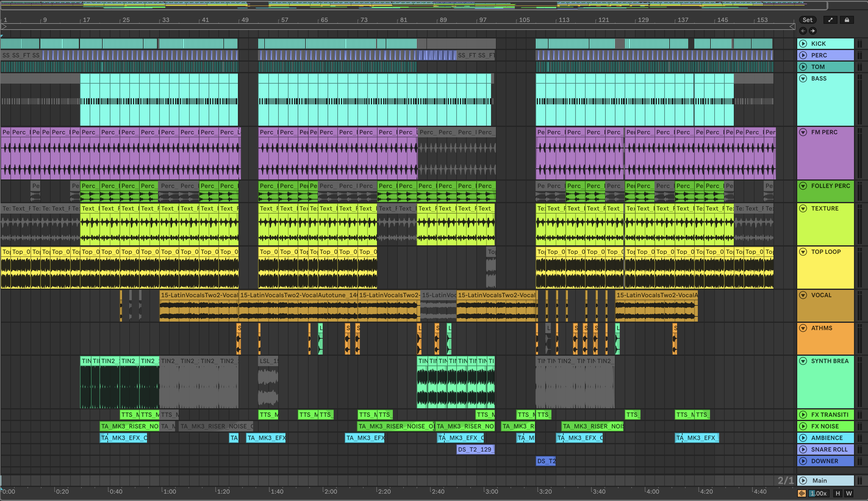Unfold the Main track
868x501 pixels.
803,481
